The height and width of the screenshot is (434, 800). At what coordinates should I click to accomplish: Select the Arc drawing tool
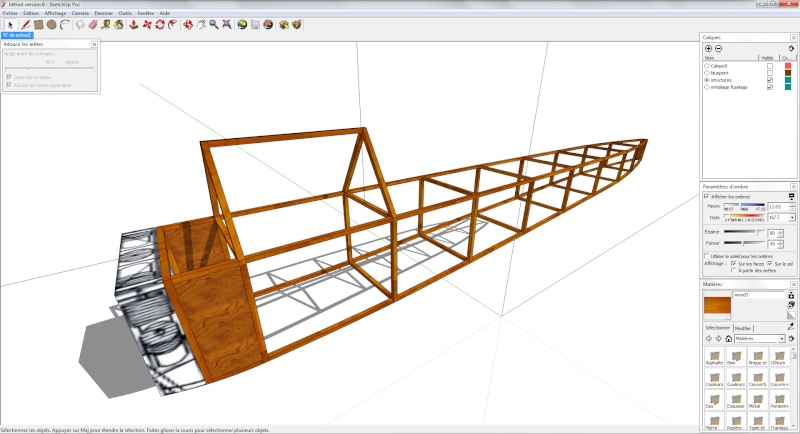(65, 24)
